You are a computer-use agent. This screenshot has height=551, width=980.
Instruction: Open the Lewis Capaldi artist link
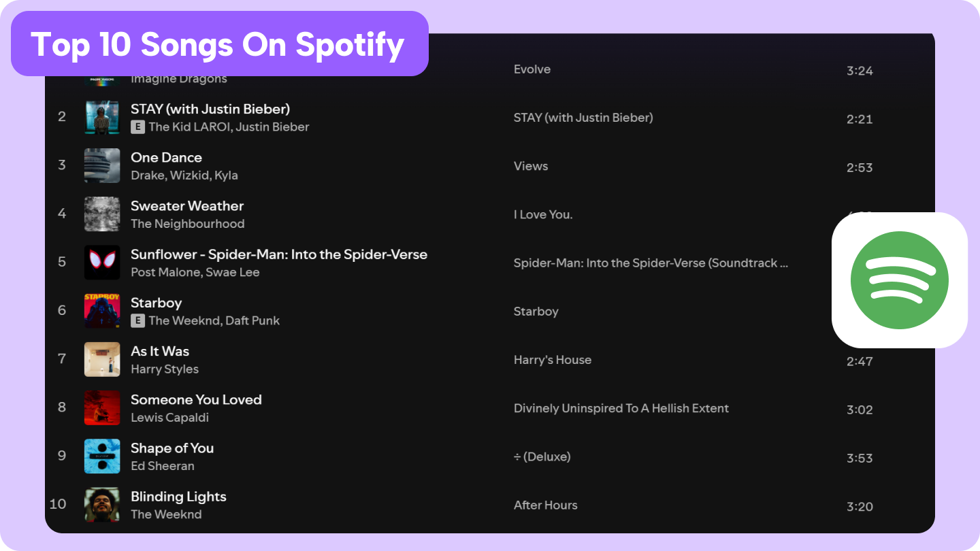coord(169,418)
